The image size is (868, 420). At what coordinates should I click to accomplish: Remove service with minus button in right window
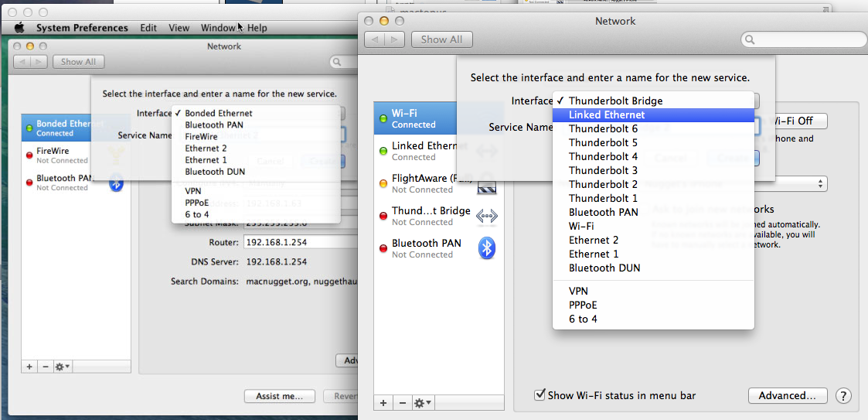tap(403, 403)
